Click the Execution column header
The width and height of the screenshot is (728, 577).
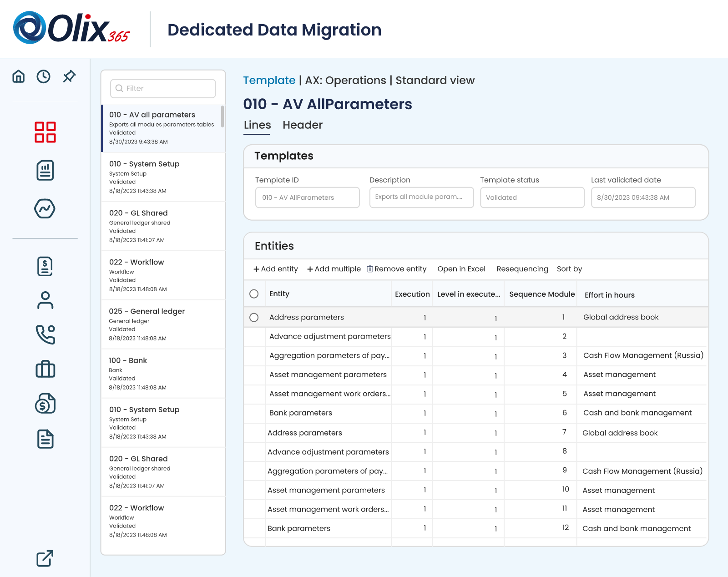[x=412, y=294]
